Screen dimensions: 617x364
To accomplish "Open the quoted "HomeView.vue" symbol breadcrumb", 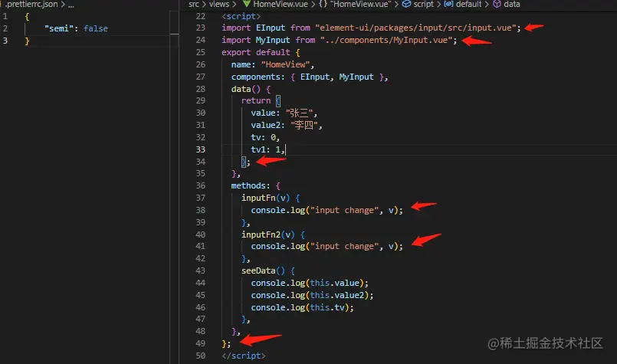I will tap(360, 4).
